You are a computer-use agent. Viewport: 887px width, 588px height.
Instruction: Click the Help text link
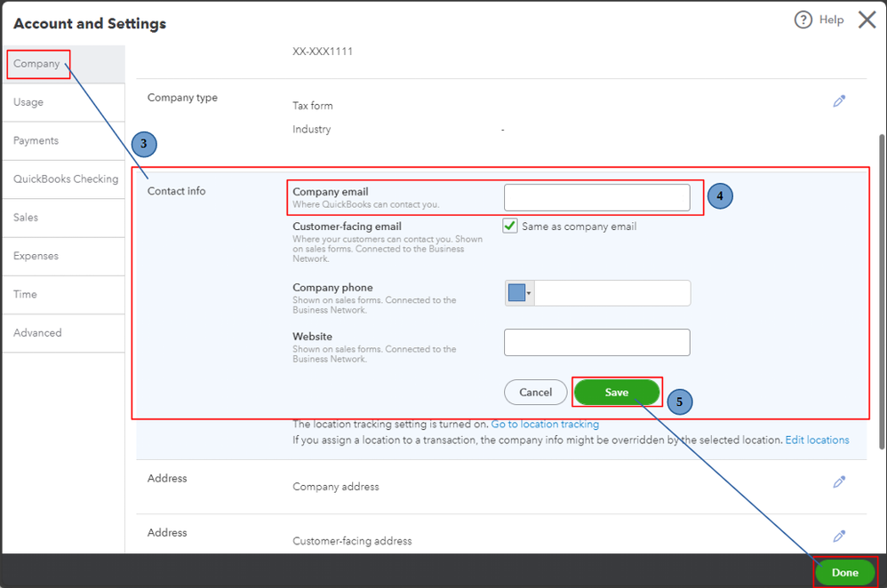point(831,20)
